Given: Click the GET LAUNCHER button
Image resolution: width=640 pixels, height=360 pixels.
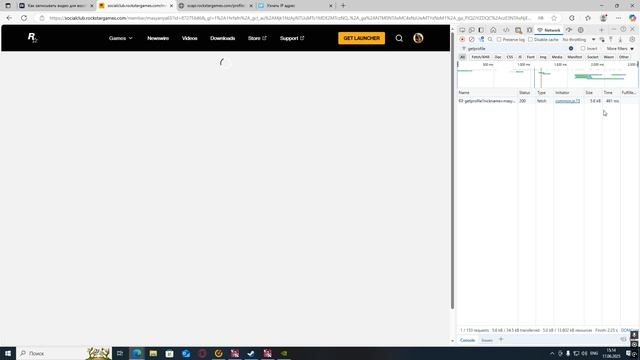Looking at the screenshot, I should 361,38.
